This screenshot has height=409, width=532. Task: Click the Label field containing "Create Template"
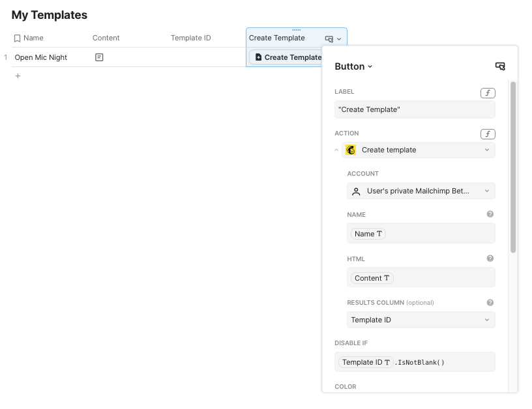(x=415, y=109)
